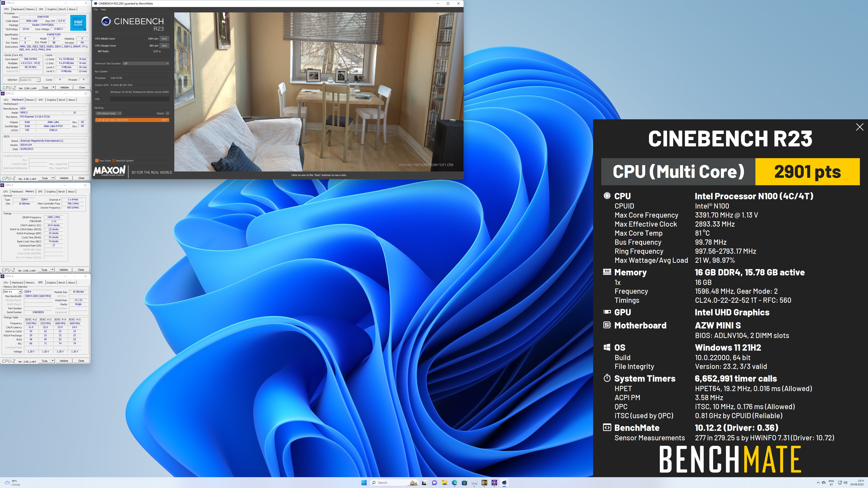
Task: Open the CPU (Multi Core) ranking dropdown
Action: click(x=108, y=113)
